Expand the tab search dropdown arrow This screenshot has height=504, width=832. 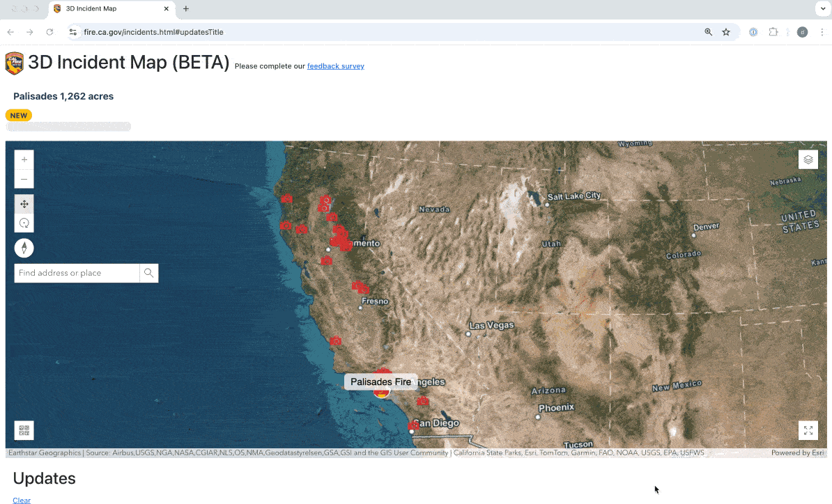pyautogui.click(x=822, y=9)
